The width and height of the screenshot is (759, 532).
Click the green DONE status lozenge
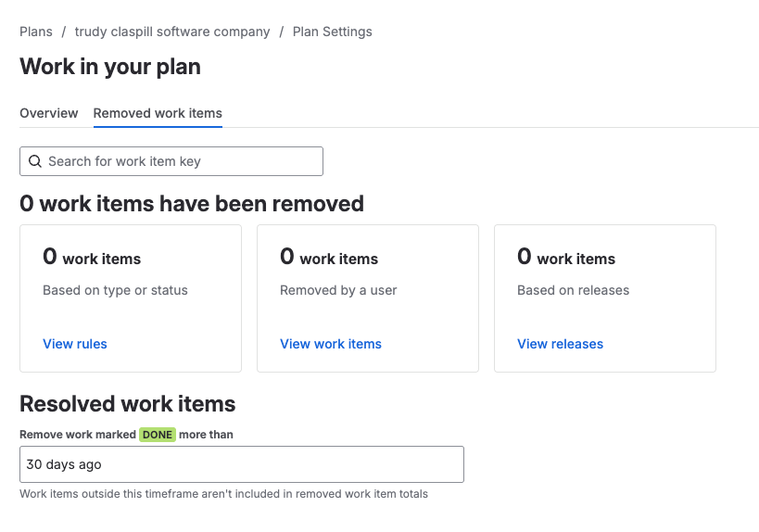(x=158, y=434)
